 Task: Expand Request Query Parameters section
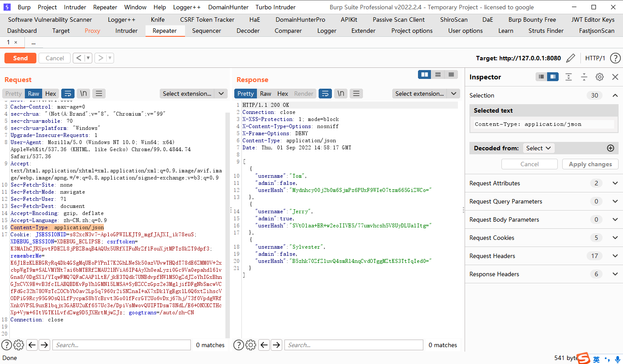[x=615, y=201]
